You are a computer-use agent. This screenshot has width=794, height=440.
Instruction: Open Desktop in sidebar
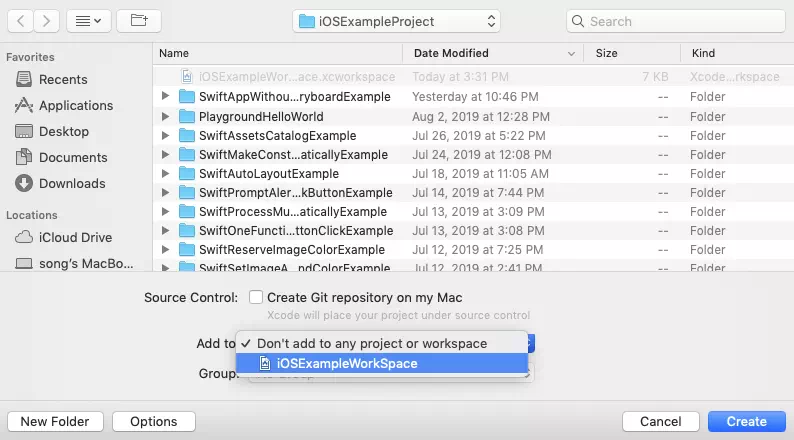[x=52, y=132]
